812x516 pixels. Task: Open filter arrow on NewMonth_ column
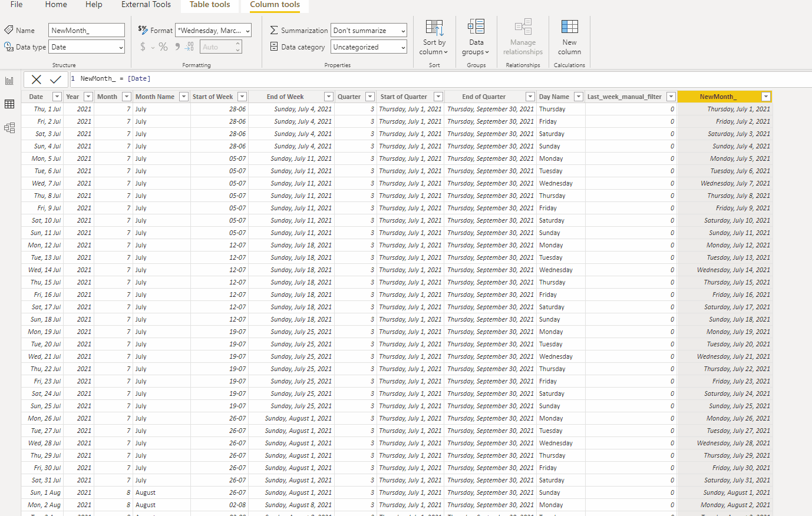[x=766, y=97]
